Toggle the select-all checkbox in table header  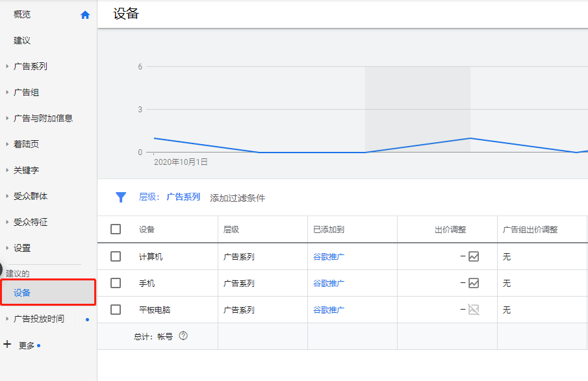point(116,229)
